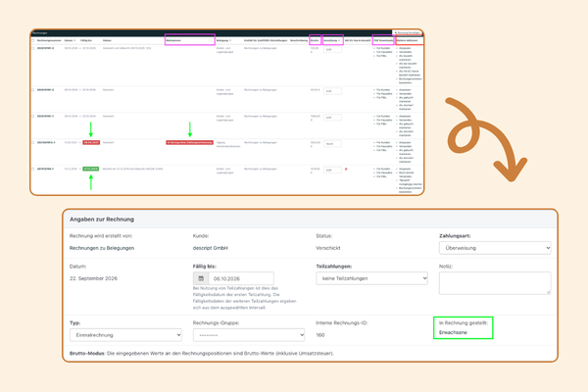Click the red In Verzug ohne Zahlungserinnerung badge
This screenshot has height=392, width=588.
(190, 142)
